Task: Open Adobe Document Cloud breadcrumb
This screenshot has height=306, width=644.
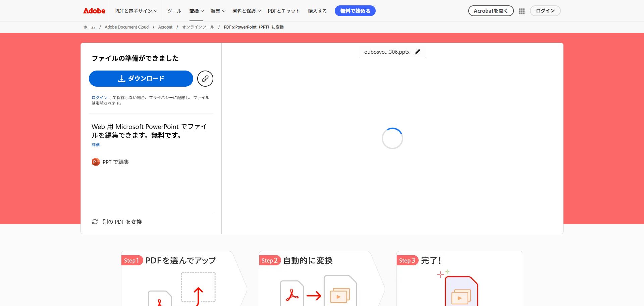Action: pyautogui.click(x=126, y=27)
